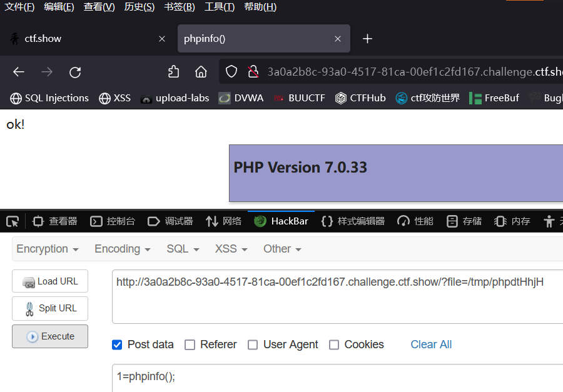Open the browser Home icon
This screenshot has height=392, width=563.
pos(201,72)
